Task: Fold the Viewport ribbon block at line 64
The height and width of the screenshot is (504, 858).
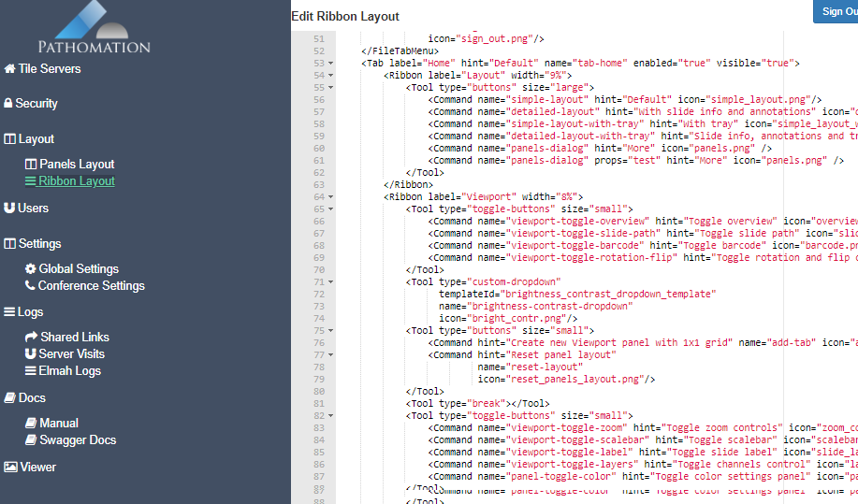Action: pos(330,197)
